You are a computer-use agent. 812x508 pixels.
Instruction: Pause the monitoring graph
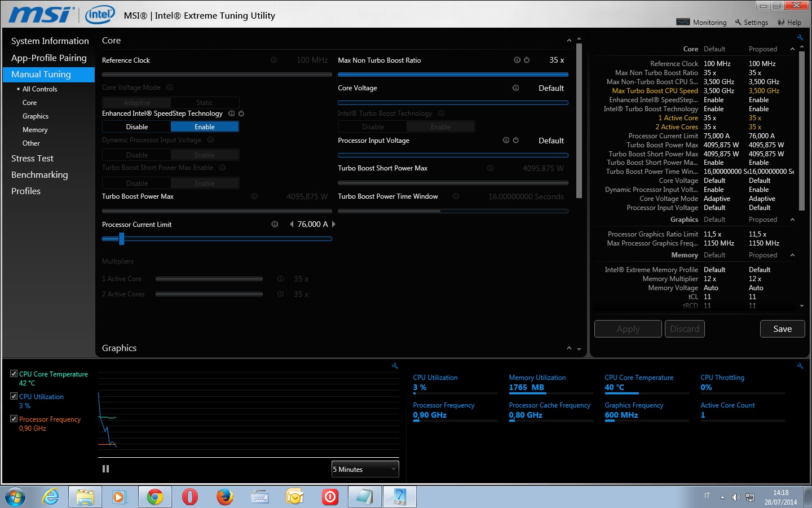click(105, 468)
